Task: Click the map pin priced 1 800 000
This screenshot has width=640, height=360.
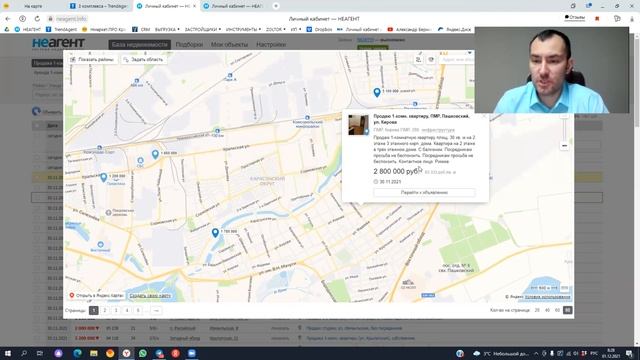Action: [155, 154]
